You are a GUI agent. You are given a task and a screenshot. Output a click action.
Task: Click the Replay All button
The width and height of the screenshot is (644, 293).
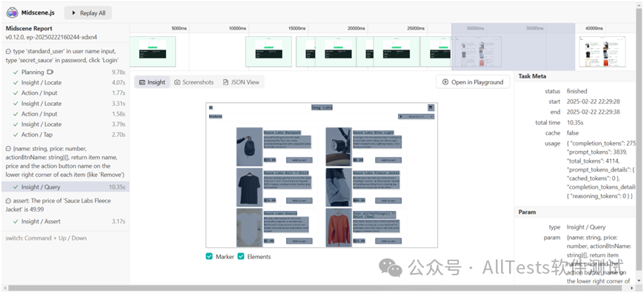(x=88, y=13)
